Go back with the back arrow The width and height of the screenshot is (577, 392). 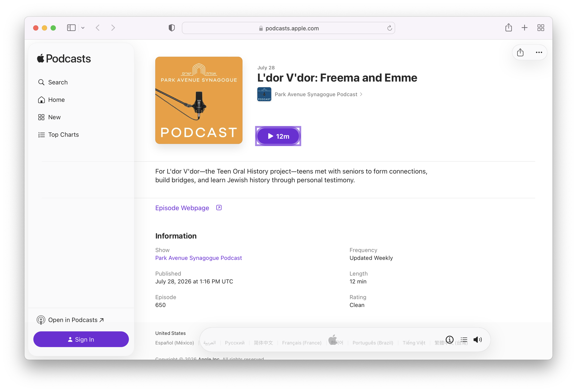coord(98,27)
